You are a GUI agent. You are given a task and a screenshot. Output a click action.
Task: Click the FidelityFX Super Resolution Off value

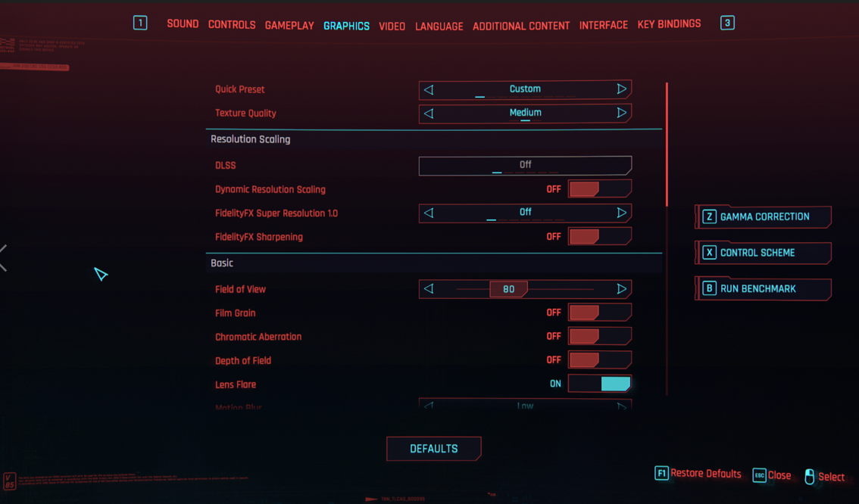[x=525, y=213]
